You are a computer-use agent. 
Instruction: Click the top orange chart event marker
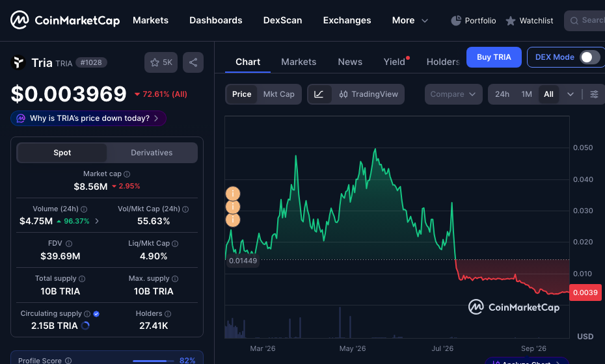pyautogui.click(x=233, y=194)
